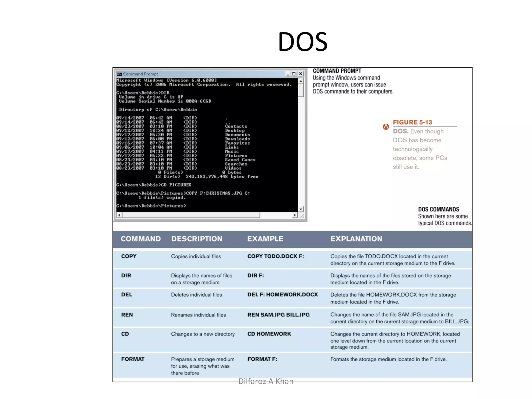
Task: Click the Command Prompt title bar text
Action: coord(141,74)
